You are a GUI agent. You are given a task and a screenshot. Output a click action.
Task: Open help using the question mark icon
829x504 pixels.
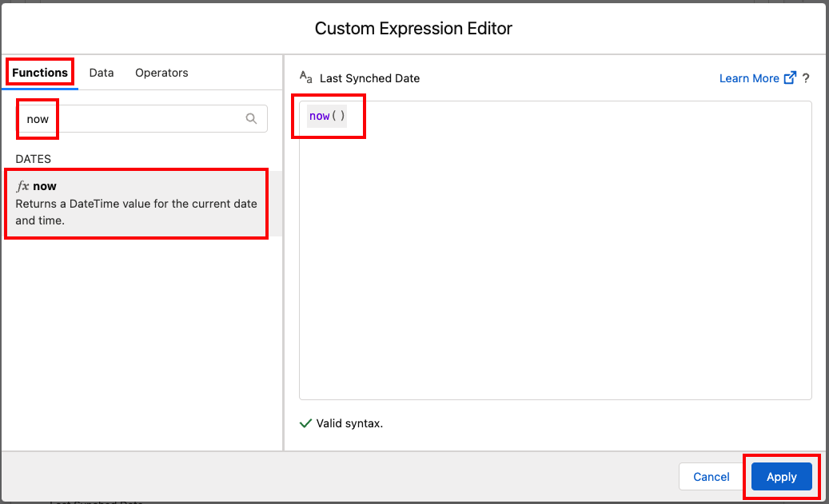point(806,78)
